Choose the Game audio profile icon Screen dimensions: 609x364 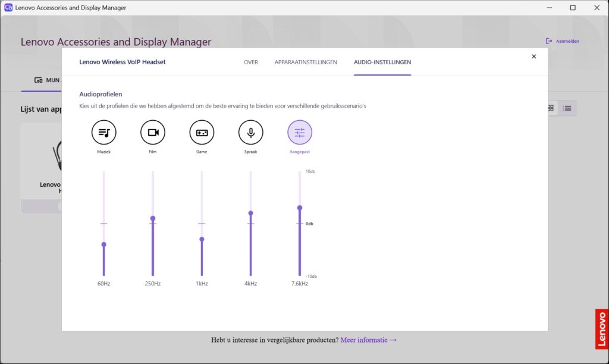click(202, 133)
